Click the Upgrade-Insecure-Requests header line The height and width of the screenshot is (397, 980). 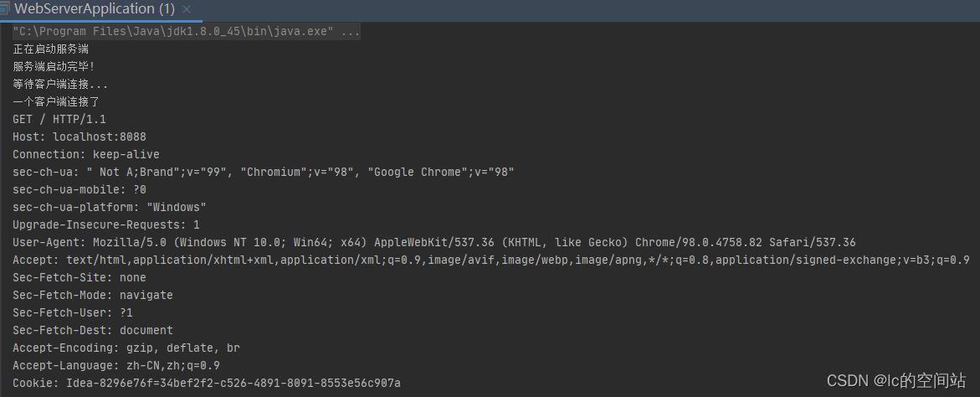coord(105,224)
